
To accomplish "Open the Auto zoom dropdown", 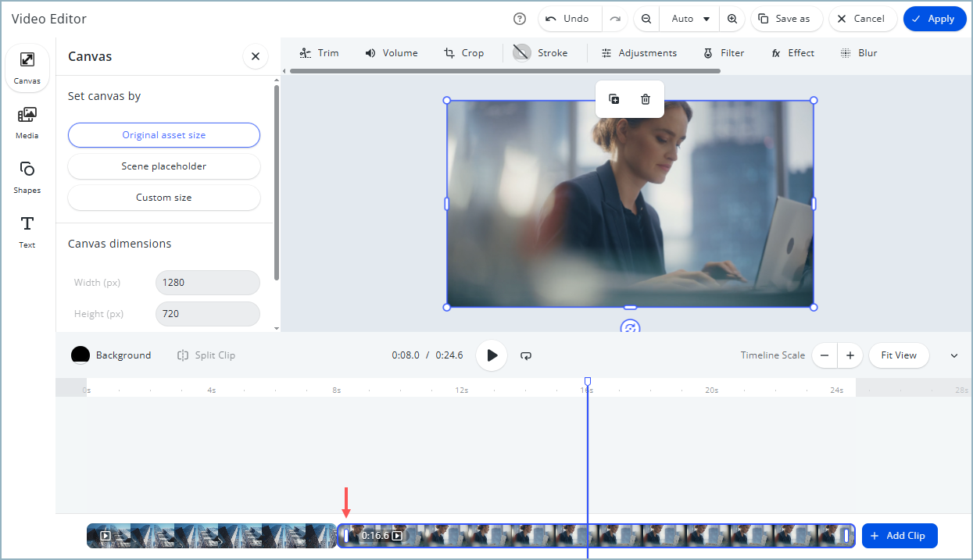I will pos(689,18).
